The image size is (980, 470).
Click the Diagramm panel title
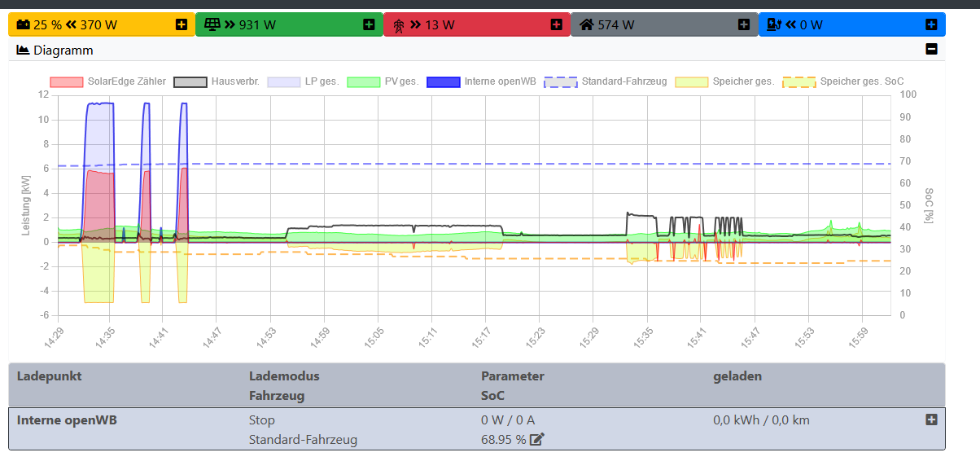click(63, 50)
